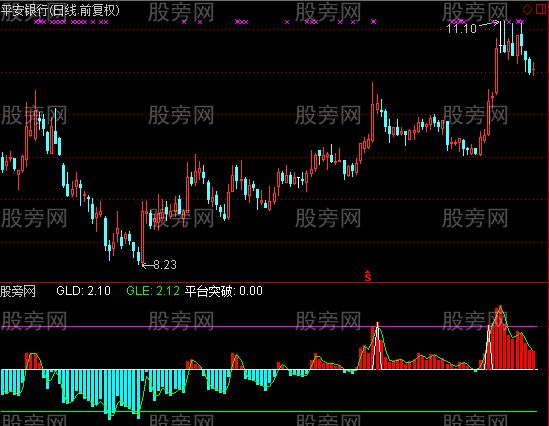Click the GLE: 2.12 indicator value

(153, 291)
